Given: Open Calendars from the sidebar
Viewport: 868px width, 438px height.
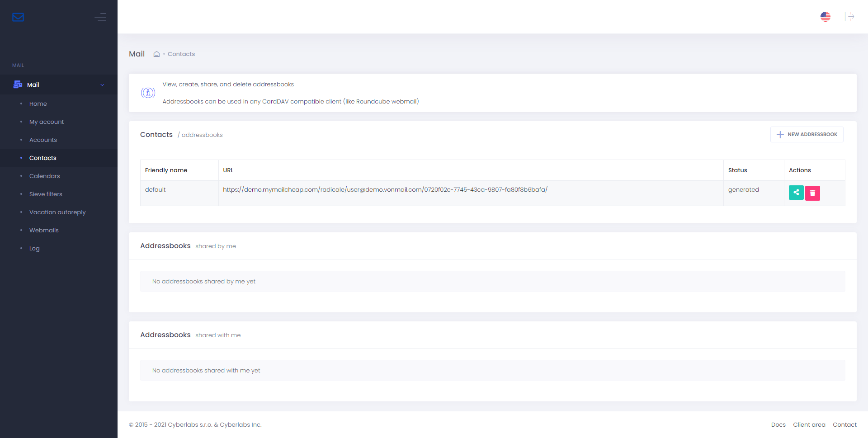Looking at the screenshot, I should (x=44, y=176).
